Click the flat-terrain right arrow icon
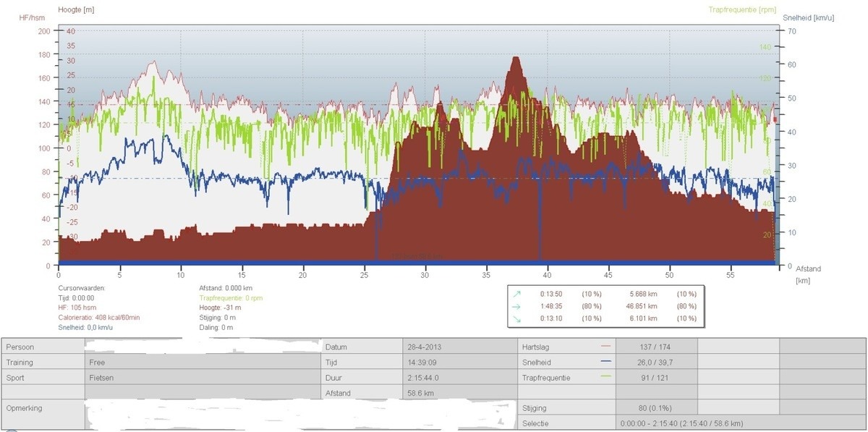This screenshot has width=868, height=432. click(x=516, y=306)
